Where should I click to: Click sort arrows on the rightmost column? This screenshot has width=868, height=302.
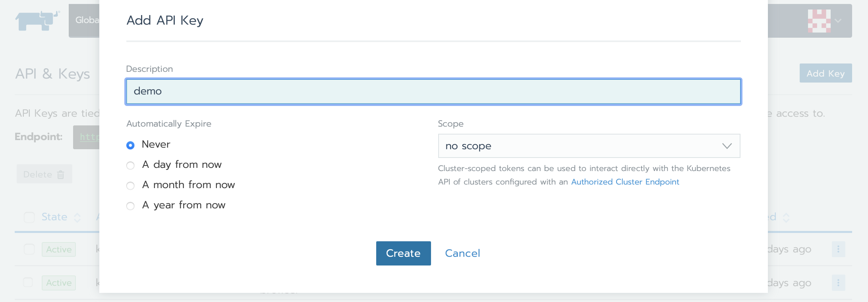(786, 217)
